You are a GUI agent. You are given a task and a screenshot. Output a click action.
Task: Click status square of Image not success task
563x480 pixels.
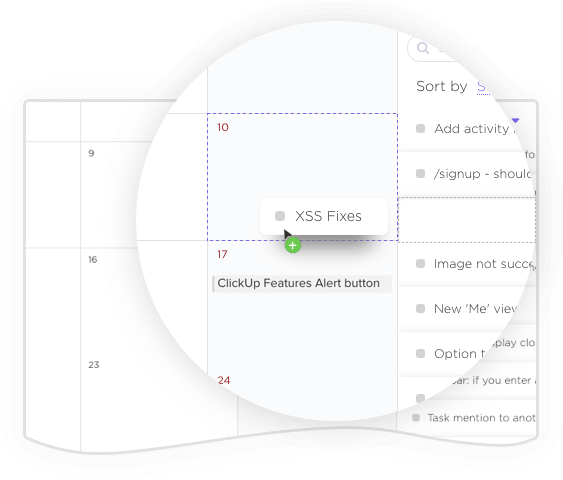click(x=420, y=264)
